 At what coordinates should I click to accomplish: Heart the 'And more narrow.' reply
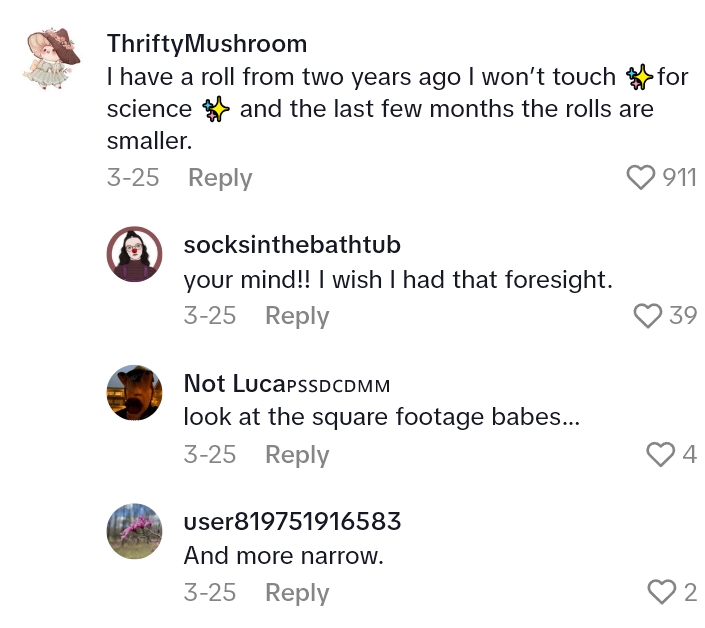(660, 593)
